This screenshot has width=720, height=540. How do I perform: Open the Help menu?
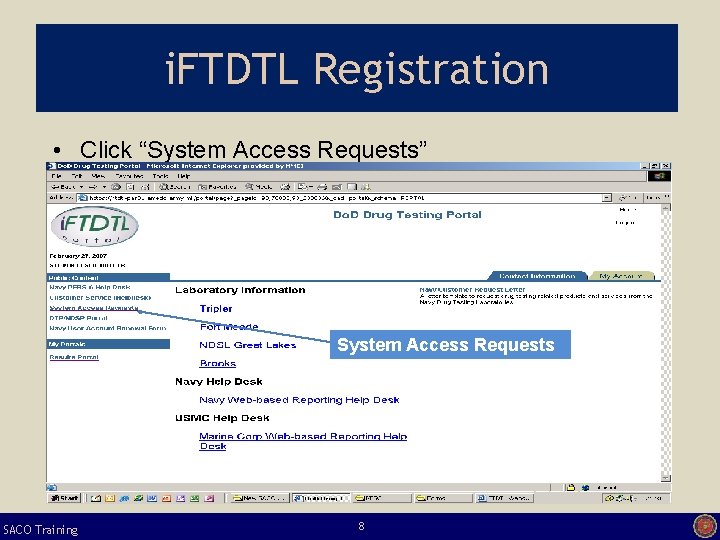tap(184, 176)
